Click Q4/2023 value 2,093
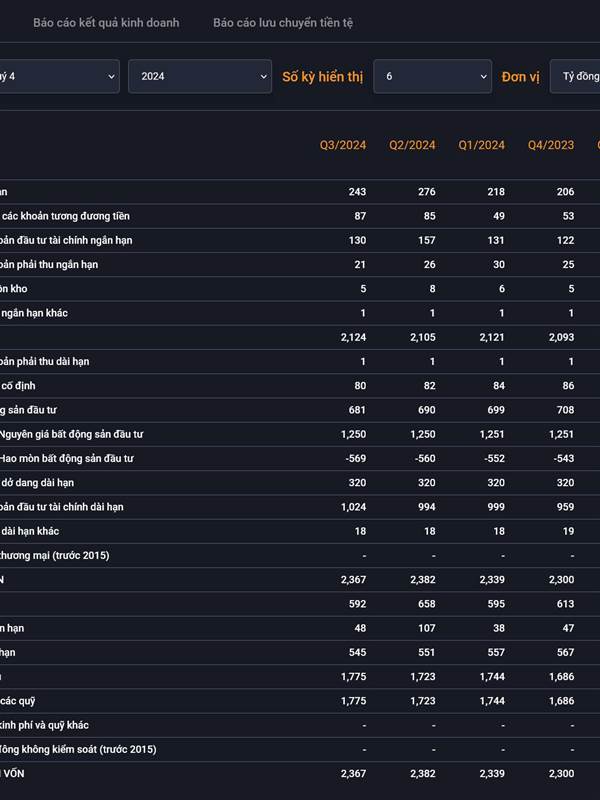Image resolution: width=600 pixels, height=800 pixels. tap(562, 337)
